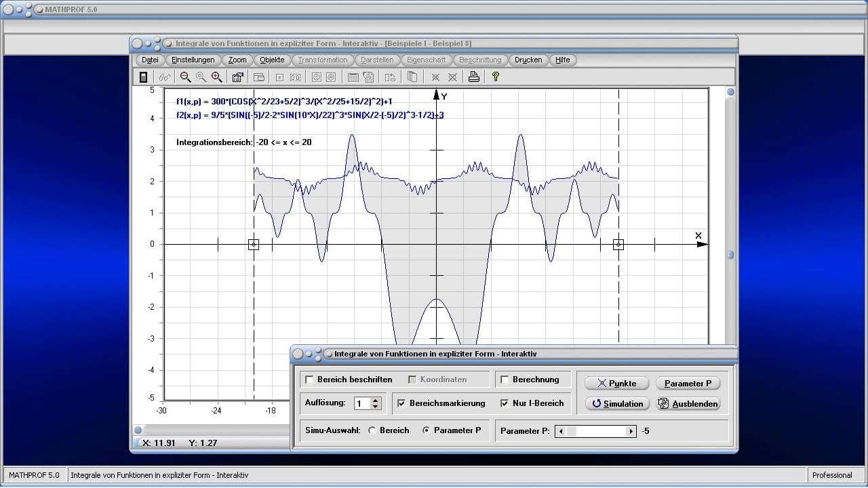Click the Parameter P slider left arrow
Screen dimensions: 868x488
[560, 431]
